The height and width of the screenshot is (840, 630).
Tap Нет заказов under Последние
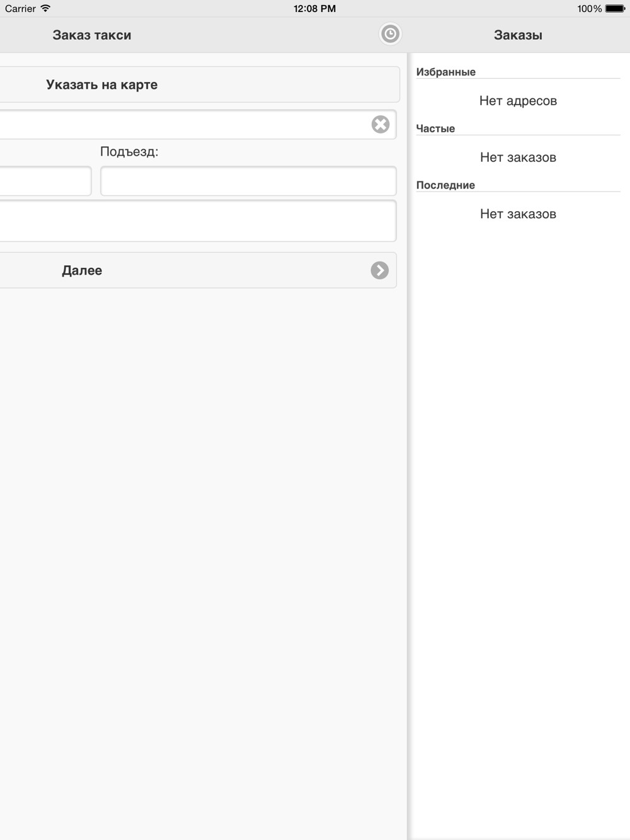tap(518, 214)
